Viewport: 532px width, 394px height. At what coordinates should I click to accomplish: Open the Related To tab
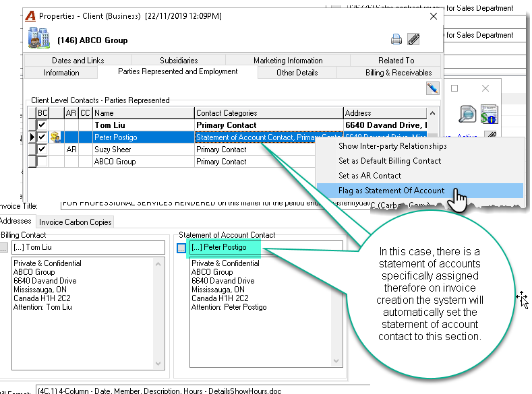396,61
